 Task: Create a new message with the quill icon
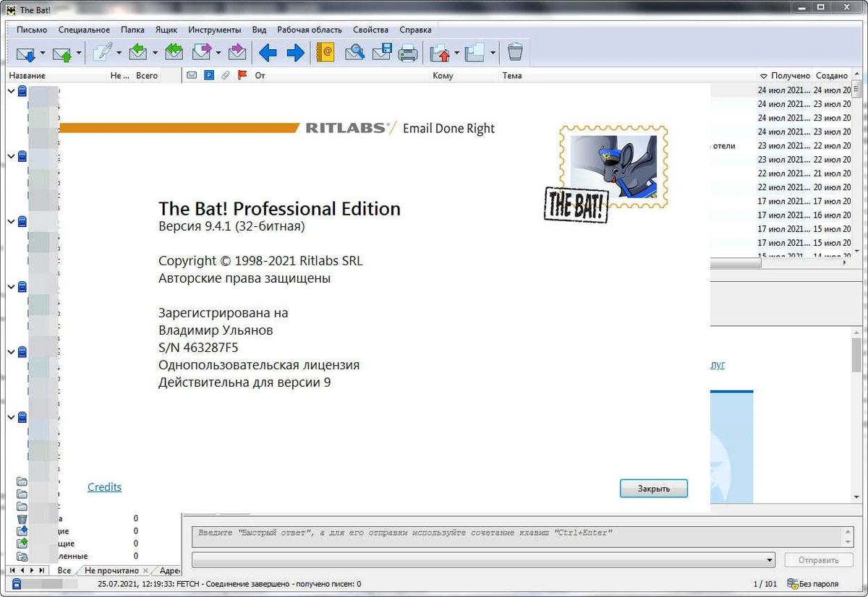(102, 53)
